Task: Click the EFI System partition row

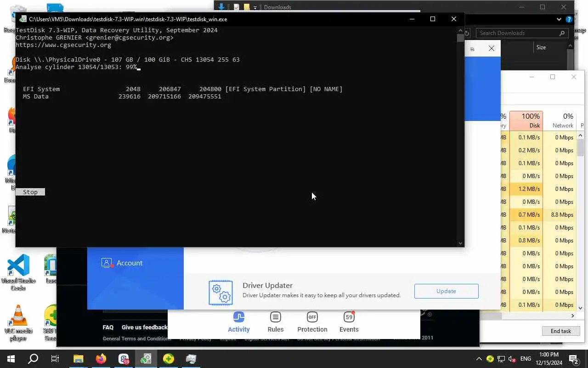Action: [183, 89]
